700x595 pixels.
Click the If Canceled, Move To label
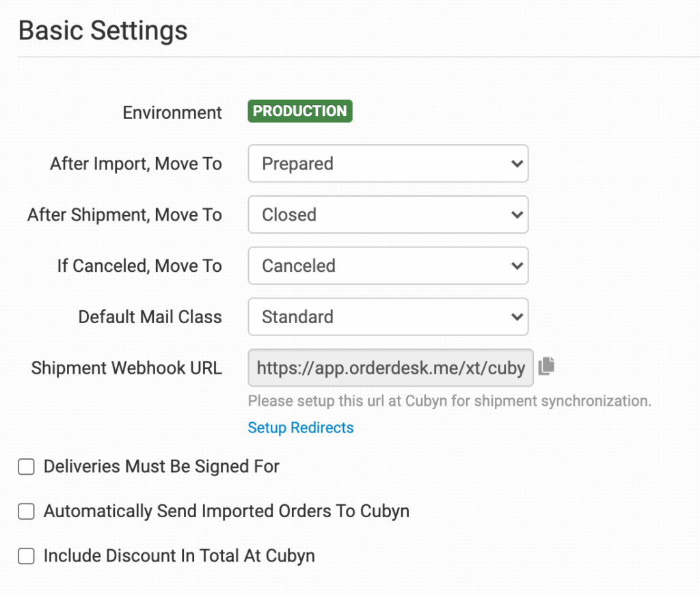(x=139, y=266)
